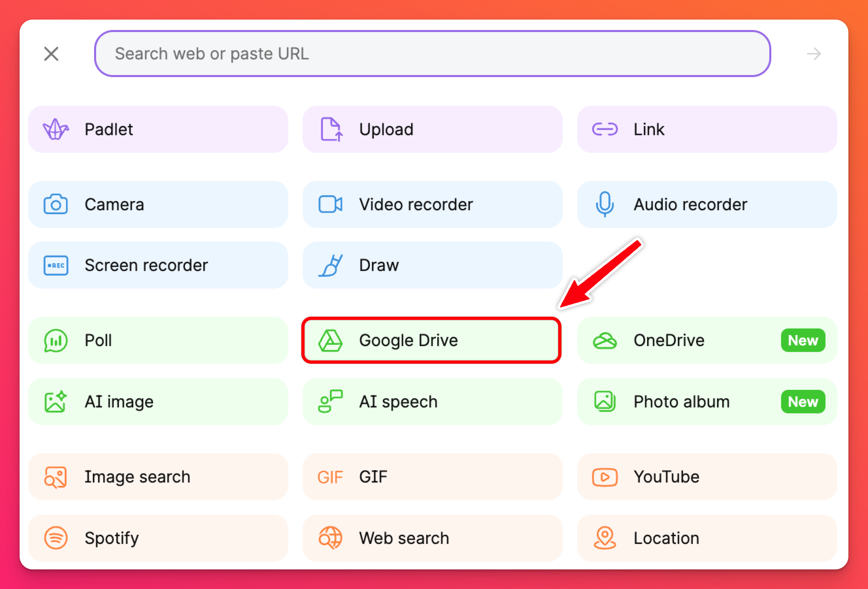The width and height of the screenshot is (868, 589).
Task: Select the Video recorder option
Action: pyautogui.click(x=432, y=204)
